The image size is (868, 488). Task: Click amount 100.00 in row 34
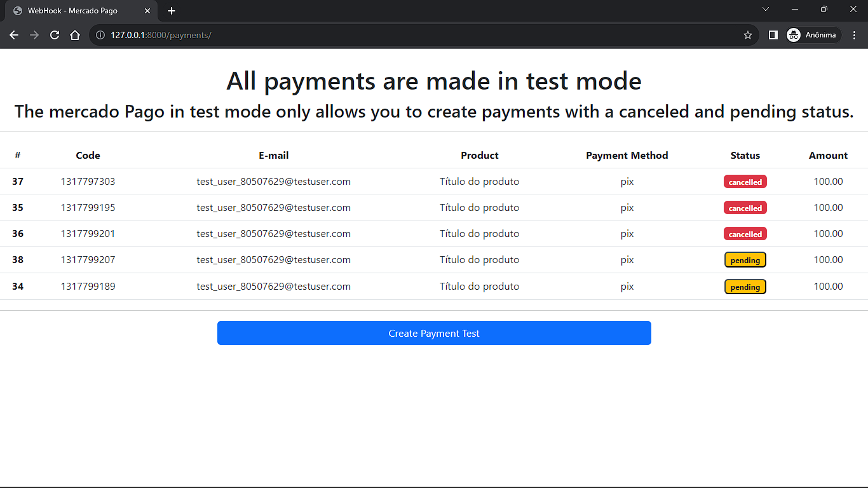(x=829, y=287)
